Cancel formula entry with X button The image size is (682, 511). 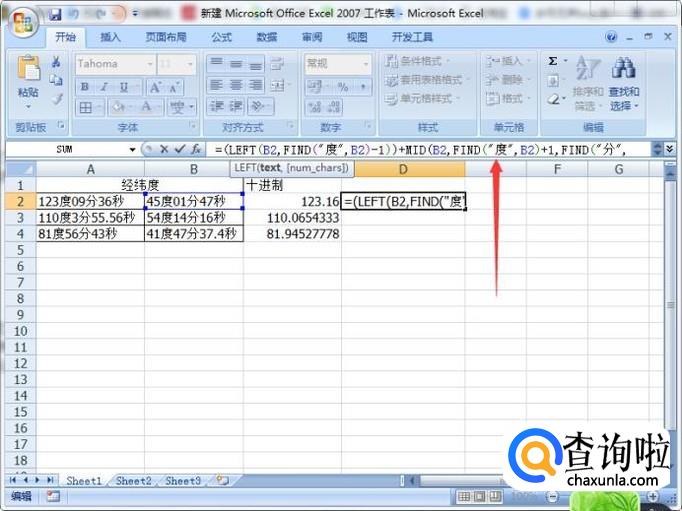[x=164, y=150]
